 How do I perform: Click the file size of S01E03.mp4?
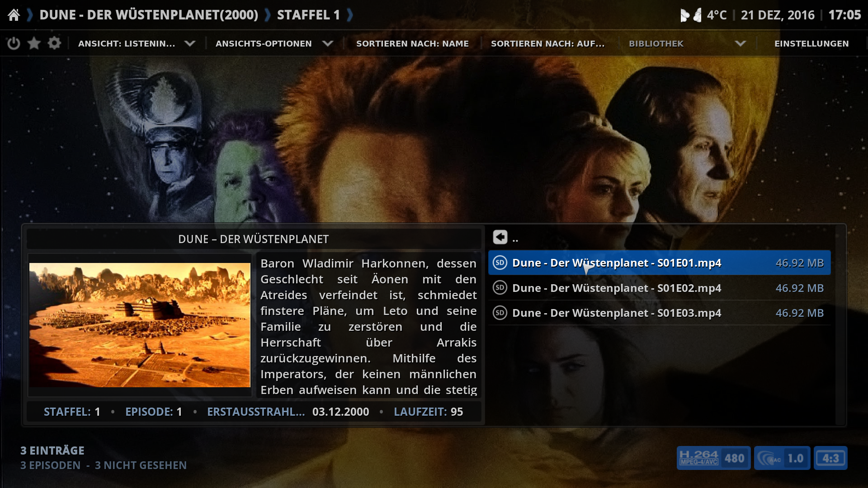(x=800, y=313)
